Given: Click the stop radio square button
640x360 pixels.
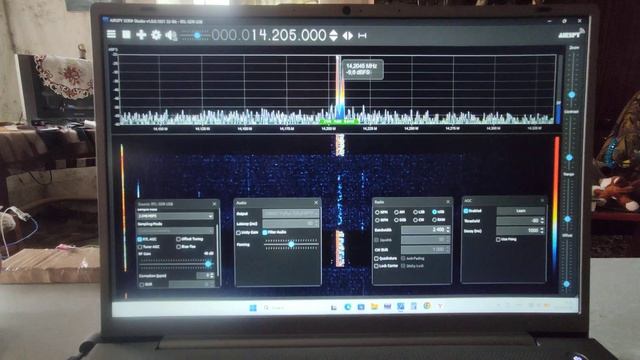Looking at the screenshot, I should coord(126,35).
